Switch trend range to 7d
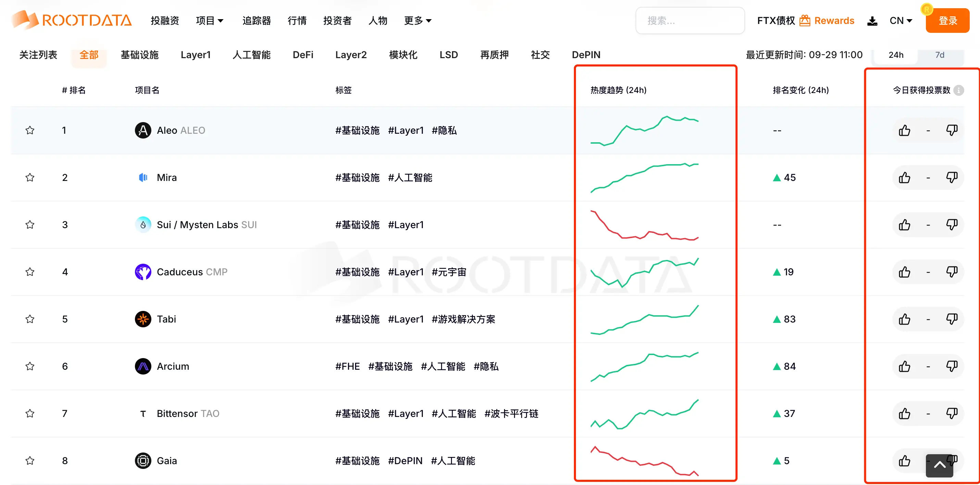 pyautogui.click(x=939, y=55)
